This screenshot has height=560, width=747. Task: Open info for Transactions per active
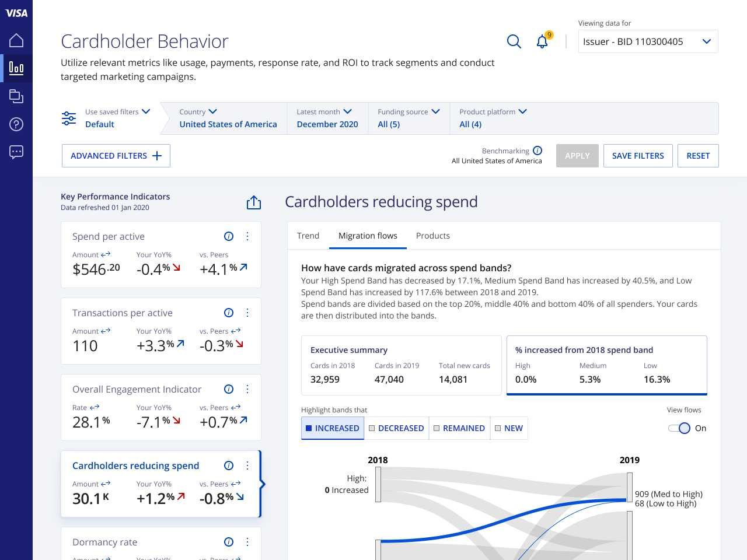(x=229, y=313)
